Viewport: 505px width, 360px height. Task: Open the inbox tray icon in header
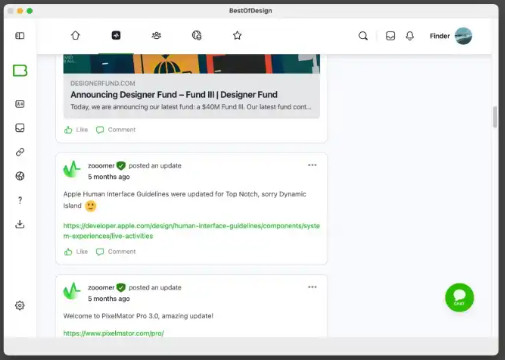[390, 36]
